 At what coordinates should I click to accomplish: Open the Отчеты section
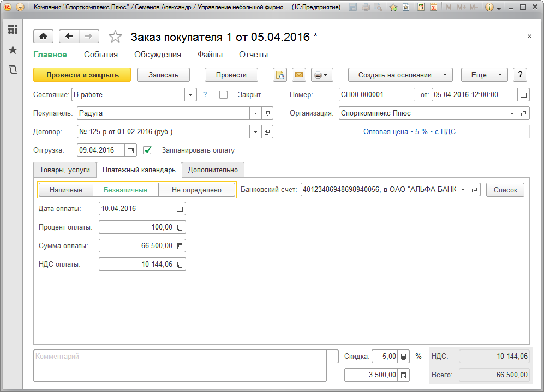[x=253, y=55]
